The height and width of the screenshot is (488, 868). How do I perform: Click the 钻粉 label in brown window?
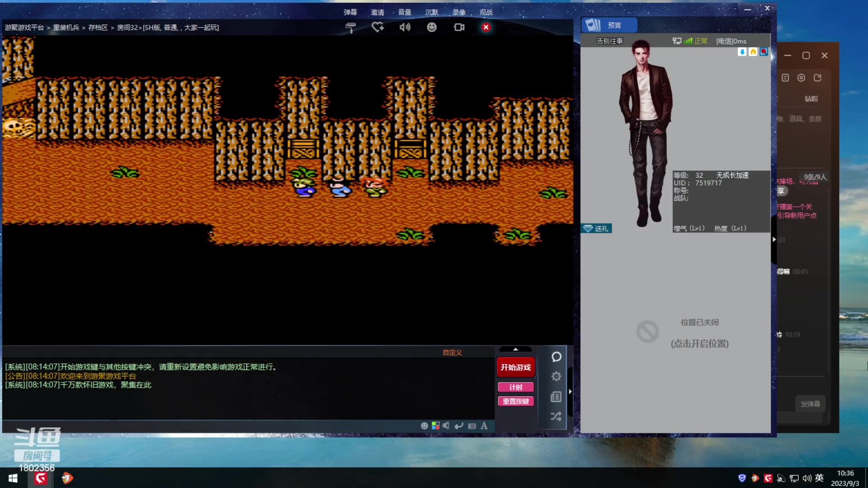811,99
